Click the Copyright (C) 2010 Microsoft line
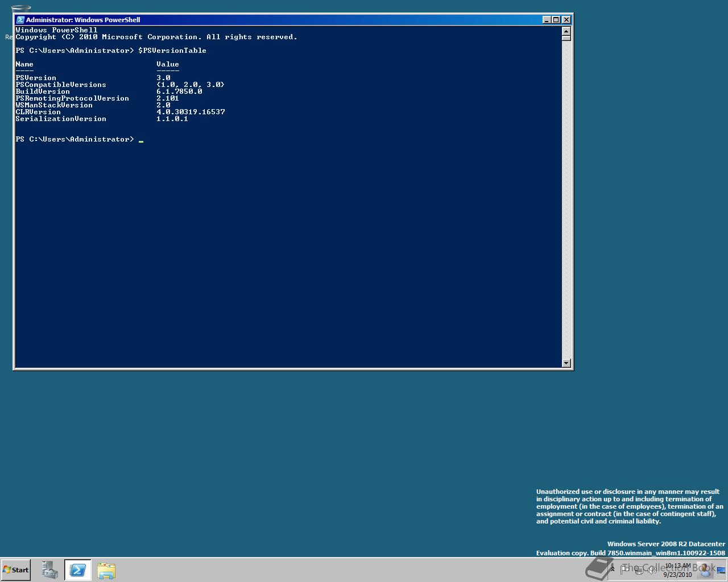The width and height of the screenshot is (728, 582). [156, 37]
